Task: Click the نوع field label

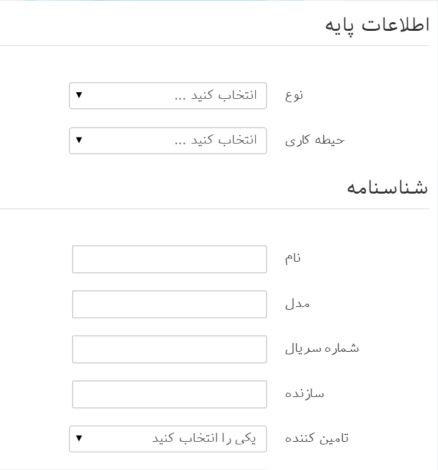Action: [294, 96]
